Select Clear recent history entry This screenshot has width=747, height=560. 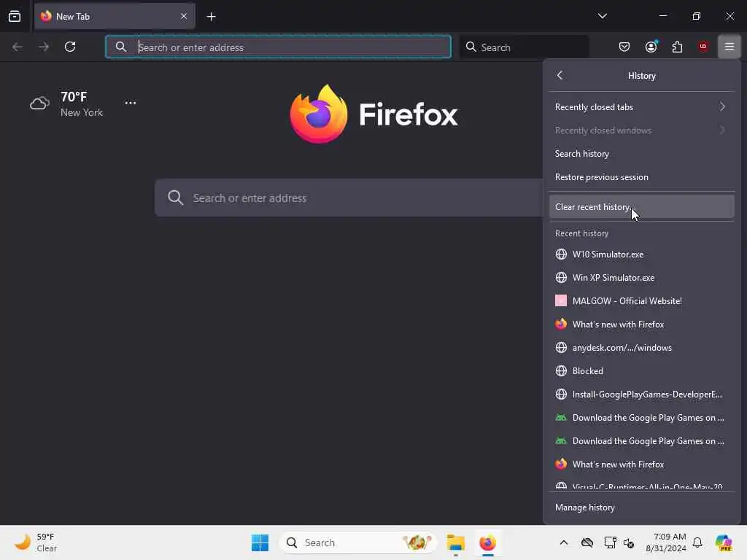(x=641, y=206)
